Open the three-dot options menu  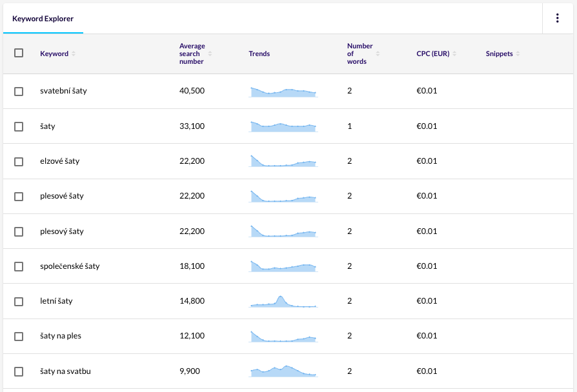click(x=558, y=18)
